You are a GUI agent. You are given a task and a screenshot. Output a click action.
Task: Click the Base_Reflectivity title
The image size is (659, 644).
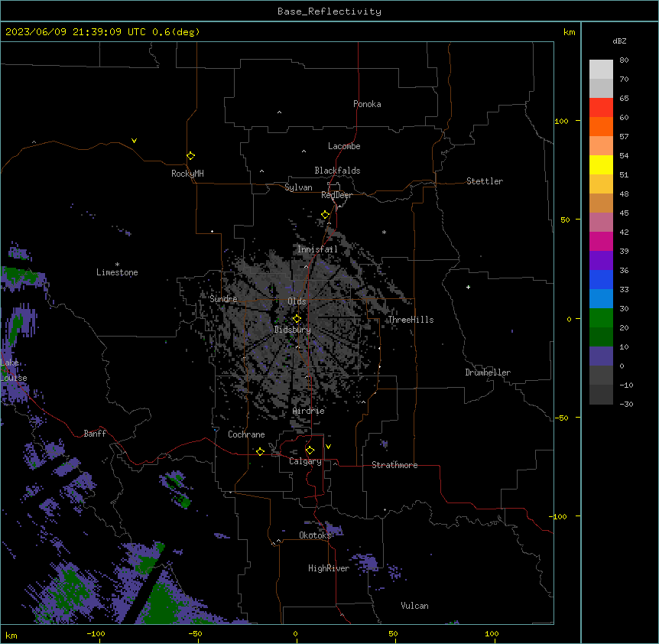click(329, 11)
